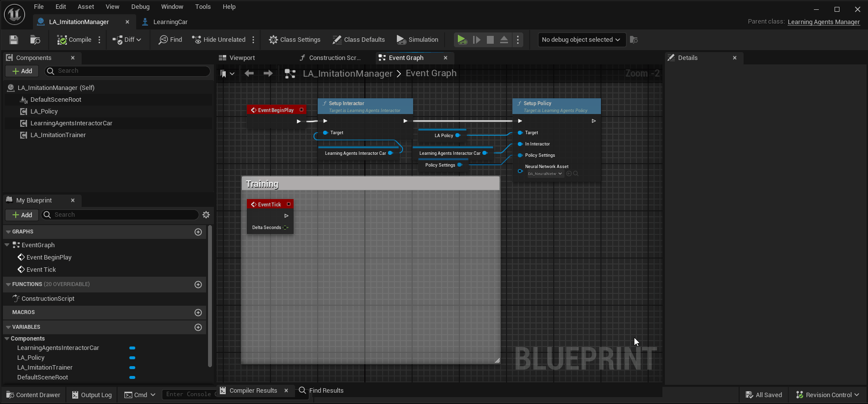Open Hide Unrelated options menu
Viewport: 868px width, 404px height.
[253, 40]
